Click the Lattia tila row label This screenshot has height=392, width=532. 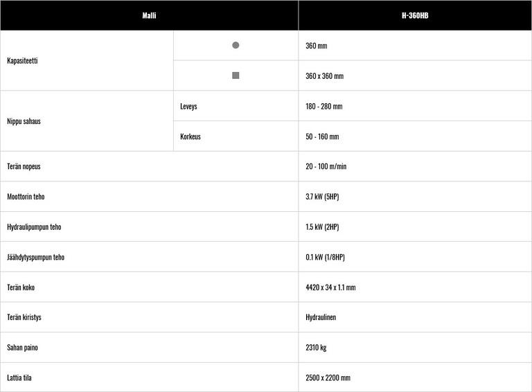(x=19, y=378)
